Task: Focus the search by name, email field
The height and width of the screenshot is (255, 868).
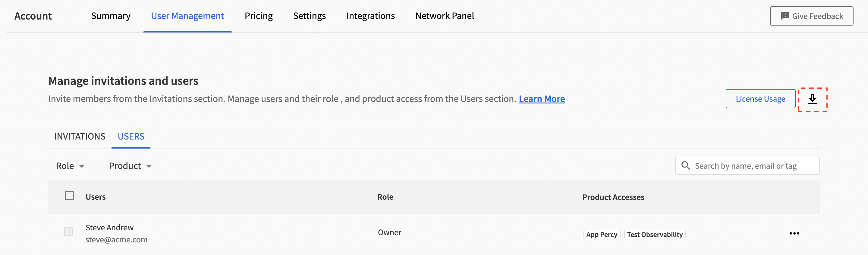Action: [751, 166]
